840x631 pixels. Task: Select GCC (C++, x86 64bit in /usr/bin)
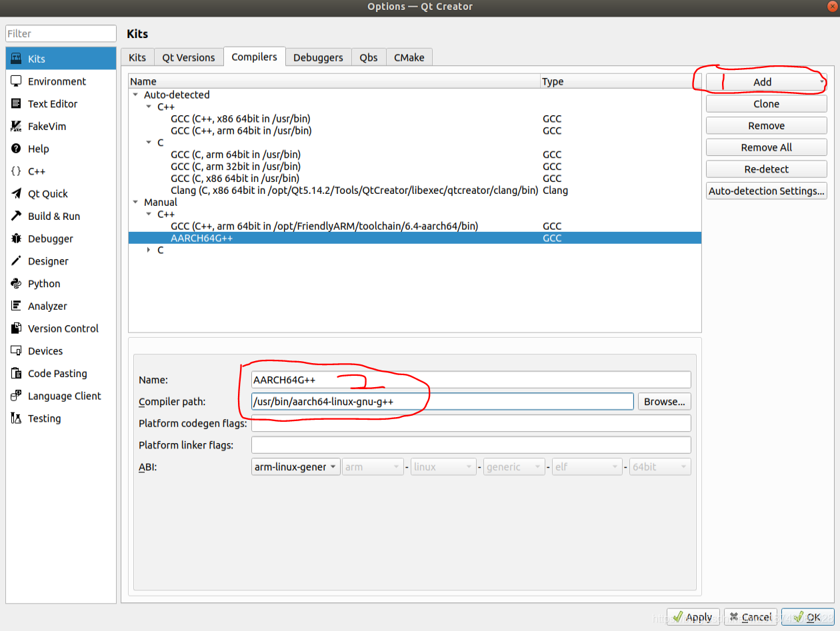415,119
